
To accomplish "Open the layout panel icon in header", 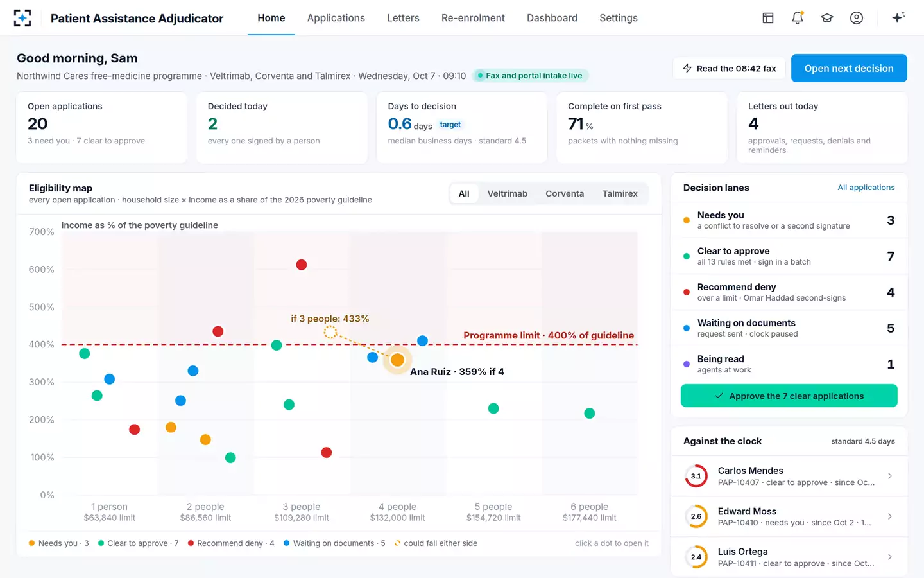I will click(768, 18).
